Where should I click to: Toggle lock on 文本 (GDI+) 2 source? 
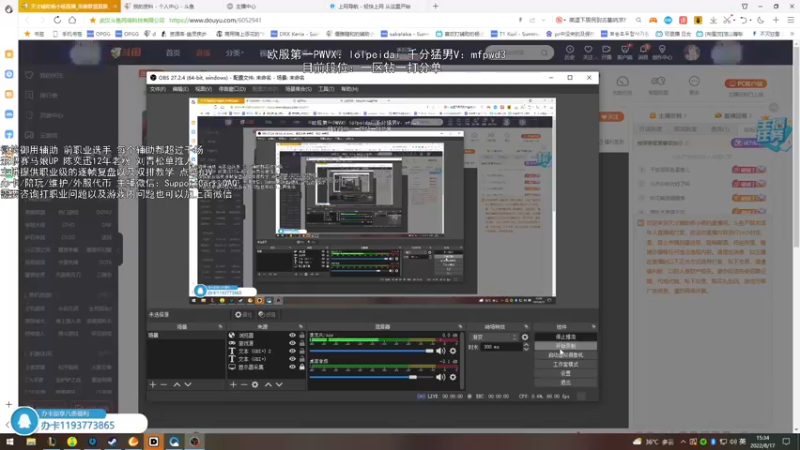(302, 351)
